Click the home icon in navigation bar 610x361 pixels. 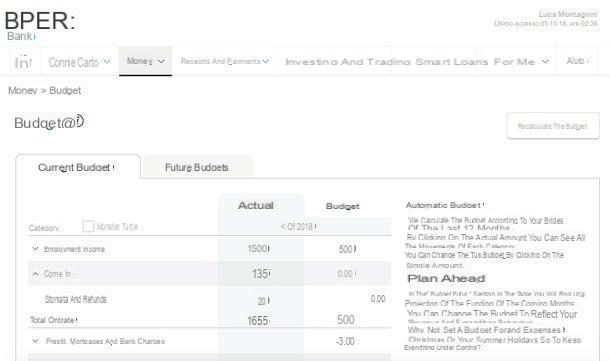click(x=23, y=62)
